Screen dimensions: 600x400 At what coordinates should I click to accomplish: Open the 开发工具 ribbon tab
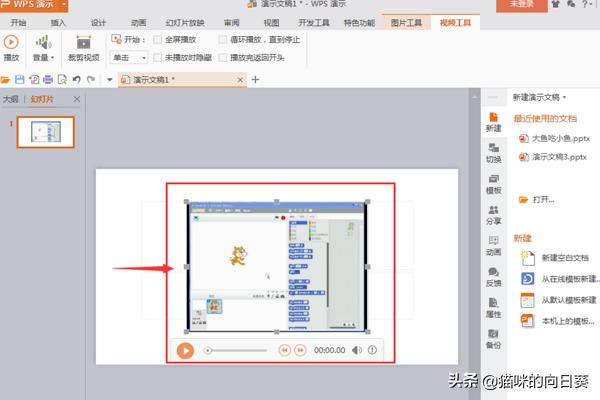[314, 23]
